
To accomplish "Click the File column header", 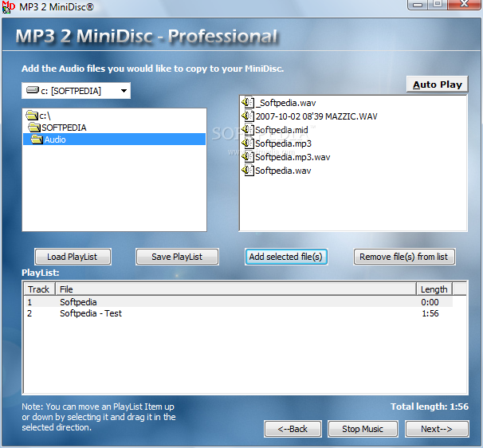I will (x=236, y=289).
